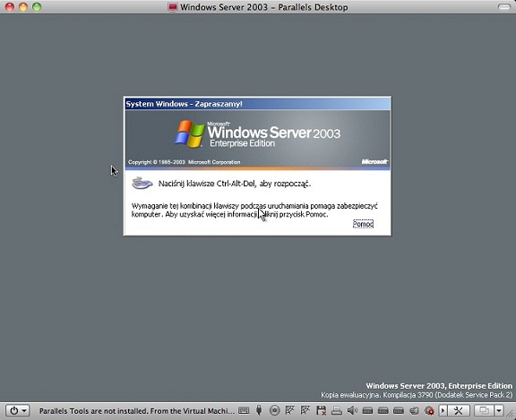Click the red gear status icon
This screenshot has width=516, height=420.
coord(429,410)
